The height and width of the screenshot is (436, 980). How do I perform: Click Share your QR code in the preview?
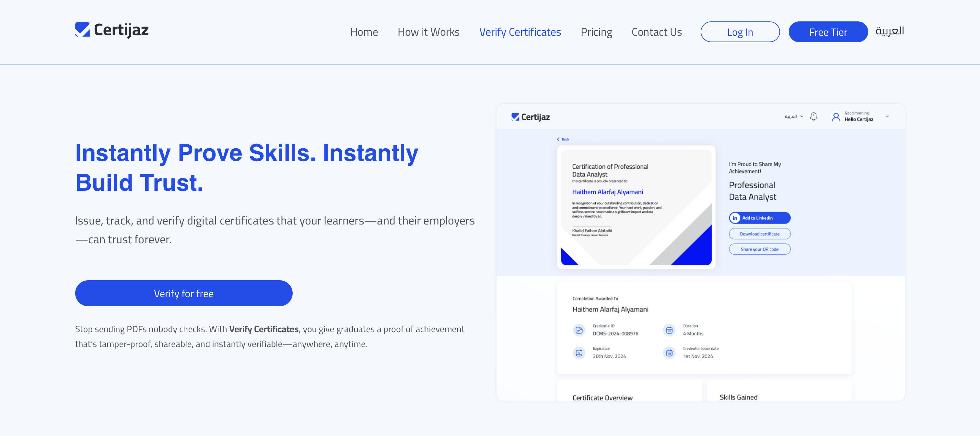click(x=759, y=249)
